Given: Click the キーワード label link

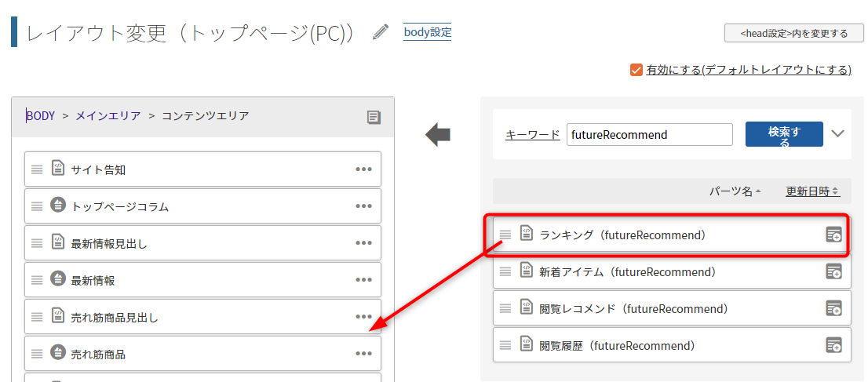Looking at the screenshot, I should click(533, 135).
